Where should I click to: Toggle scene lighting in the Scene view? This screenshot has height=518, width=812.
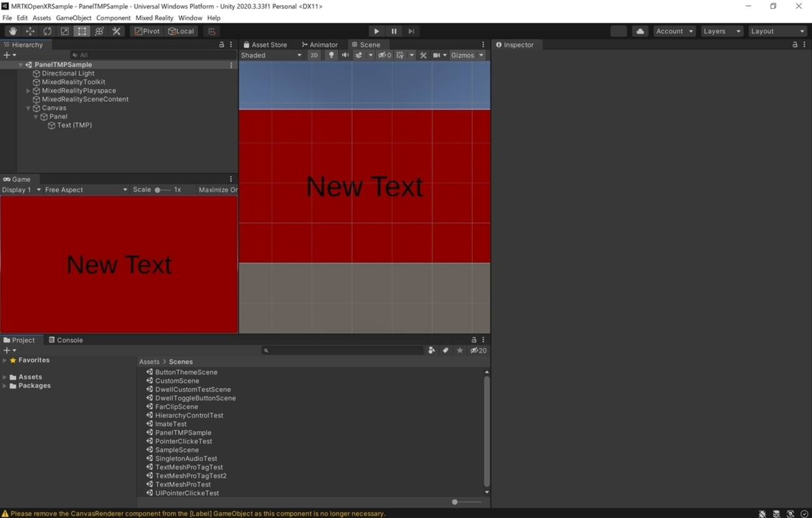331,55
